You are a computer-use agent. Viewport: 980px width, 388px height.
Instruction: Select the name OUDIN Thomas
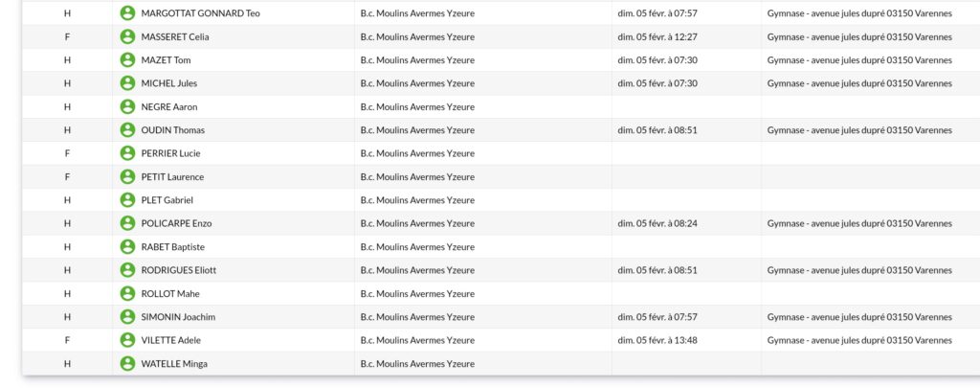172,130
